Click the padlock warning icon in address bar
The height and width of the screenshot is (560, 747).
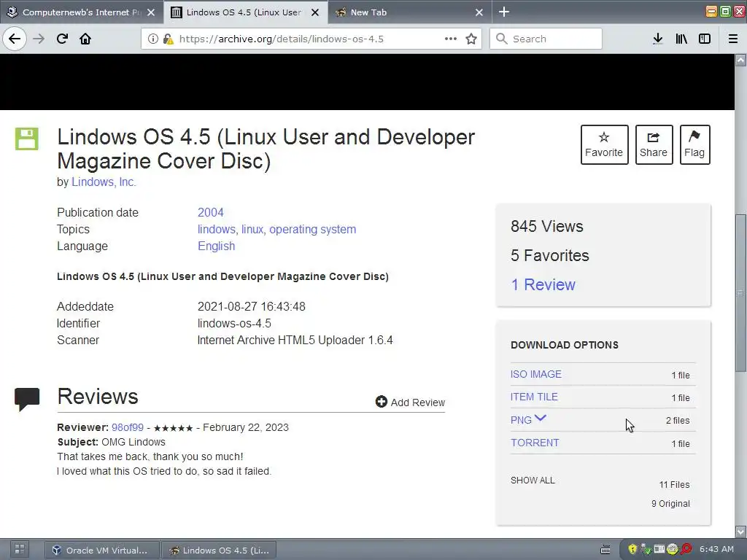tap(169, 39)
